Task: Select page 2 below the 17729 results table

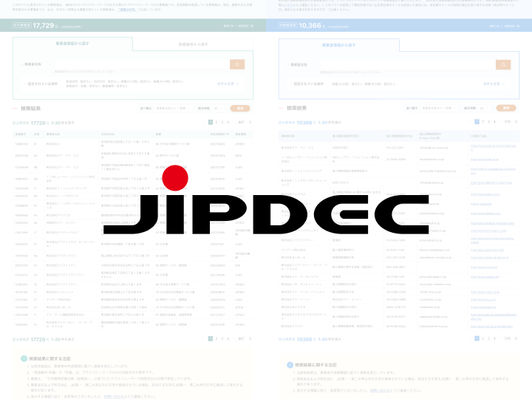Action: click(216, 338)
